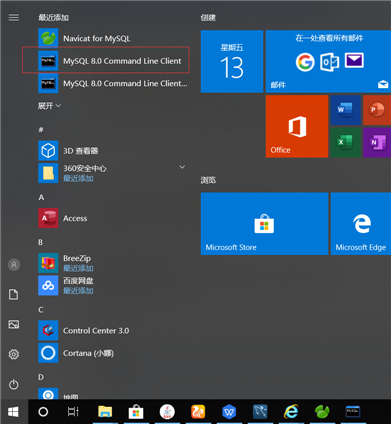Open the Microsoft Store tile

(x=264, y=224)
